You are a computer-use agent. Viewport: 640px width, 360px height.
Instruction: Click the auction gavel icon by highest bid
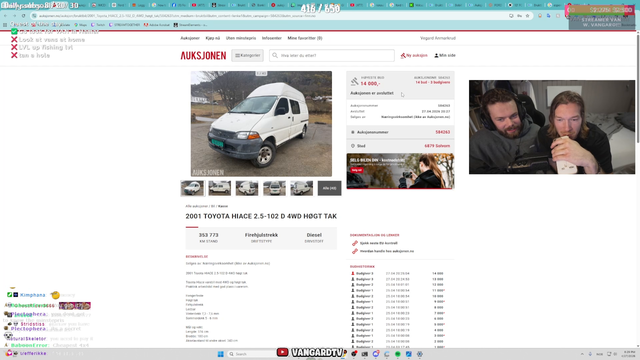[x=354, y=81]
